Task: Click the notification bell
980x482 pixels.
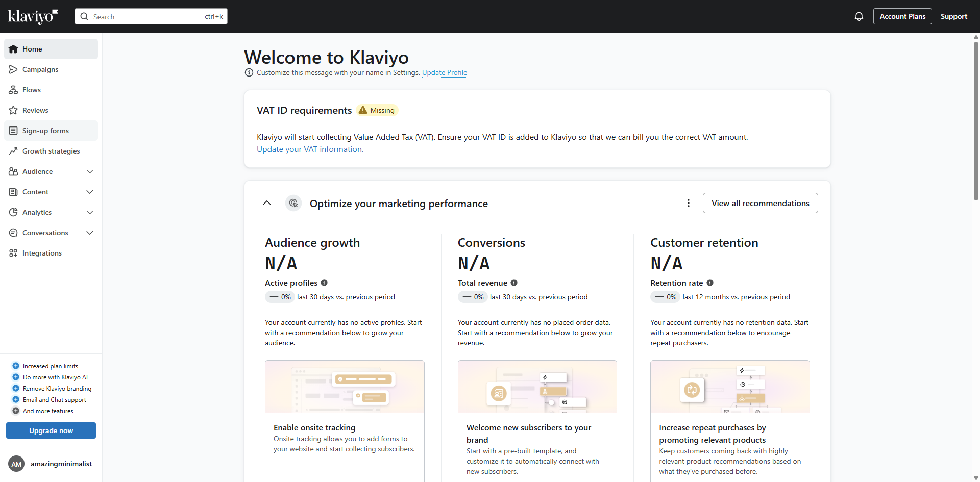Action: tap(859, 16)
